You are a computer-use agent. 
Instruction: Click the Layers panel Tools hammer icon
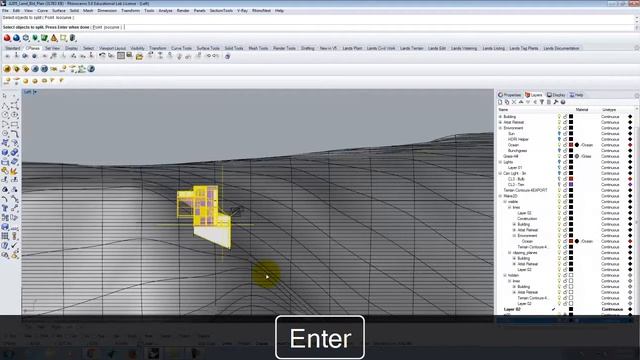pyautogui.click(x=556, y=102)
